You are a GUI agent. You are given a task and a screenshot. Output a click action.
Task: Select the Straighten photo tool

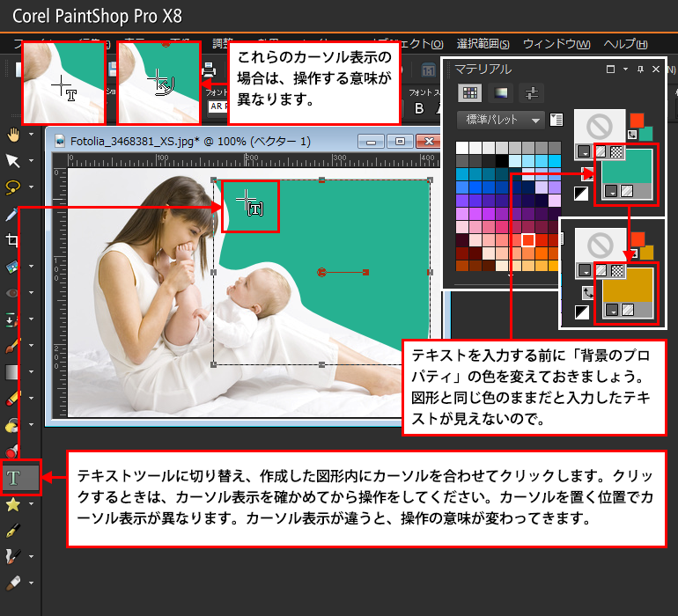pos(12,267)
